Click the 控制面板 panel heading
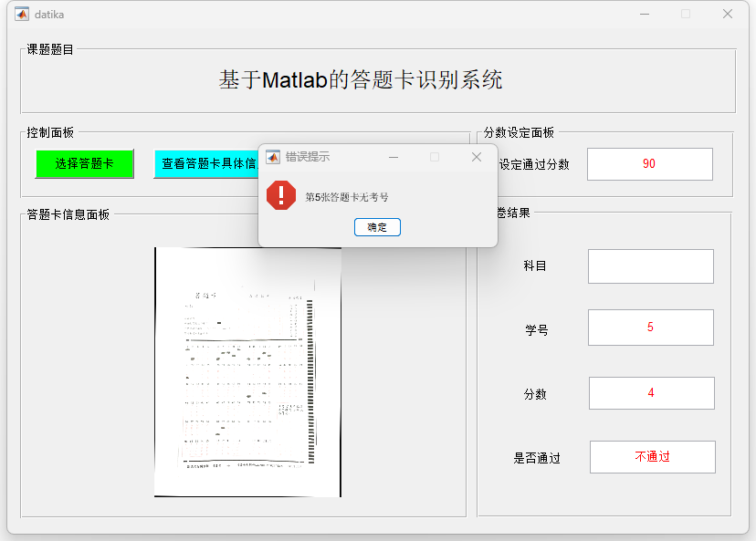This screenshot has width=756, height=541. [x=50, y=132]
